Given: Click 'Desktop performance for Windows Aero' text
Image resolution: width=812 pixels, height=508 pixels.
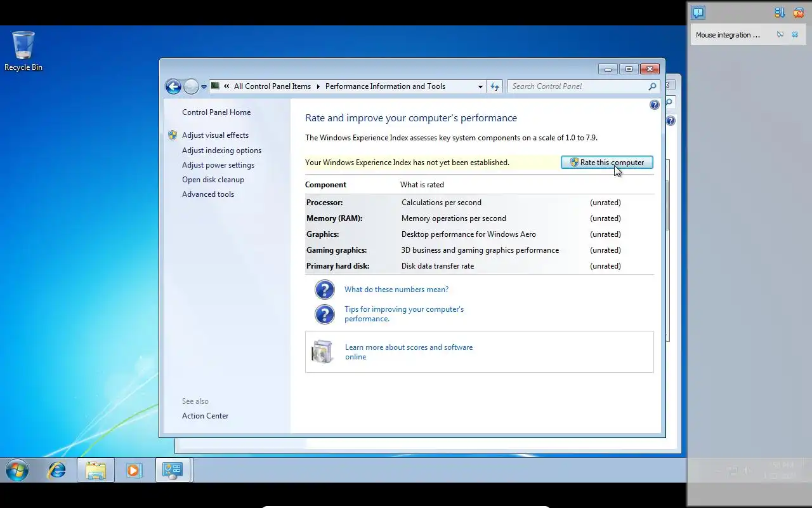Looking at the screenshot, I should pyautogui.click(x=469, y=234).
